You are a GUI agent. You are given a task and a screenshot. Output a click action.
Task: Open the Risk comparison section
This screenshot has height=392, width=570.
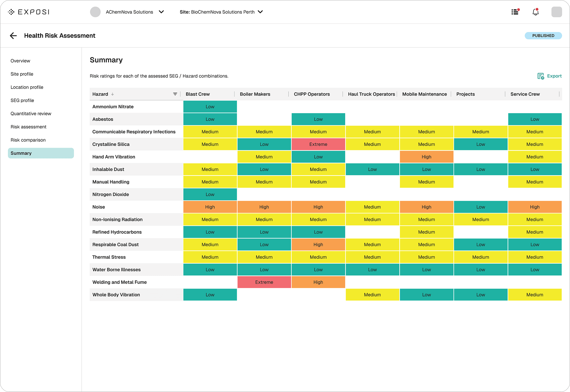coord(28,140)
